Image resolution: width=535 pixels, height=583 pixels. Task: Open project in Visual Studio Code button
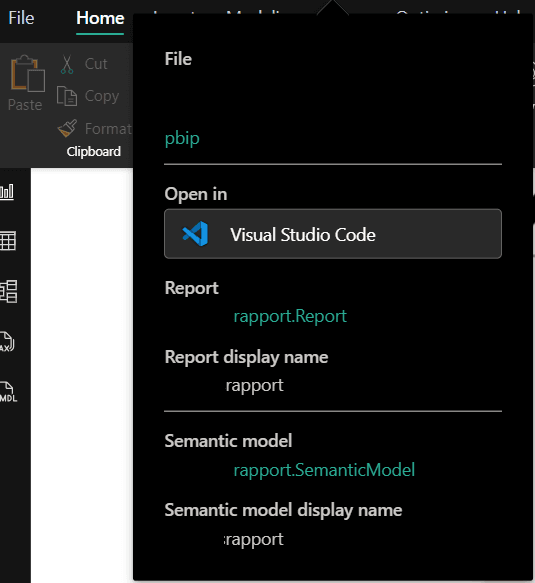coord(333,234)
